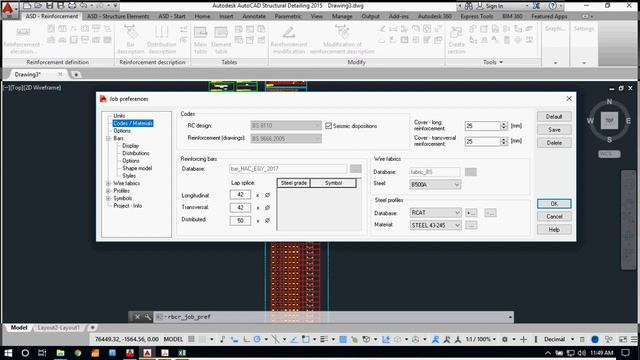Select the Drawing3 file tab
This screenshot has height=360, width=640.
click(x=28, y=74)
